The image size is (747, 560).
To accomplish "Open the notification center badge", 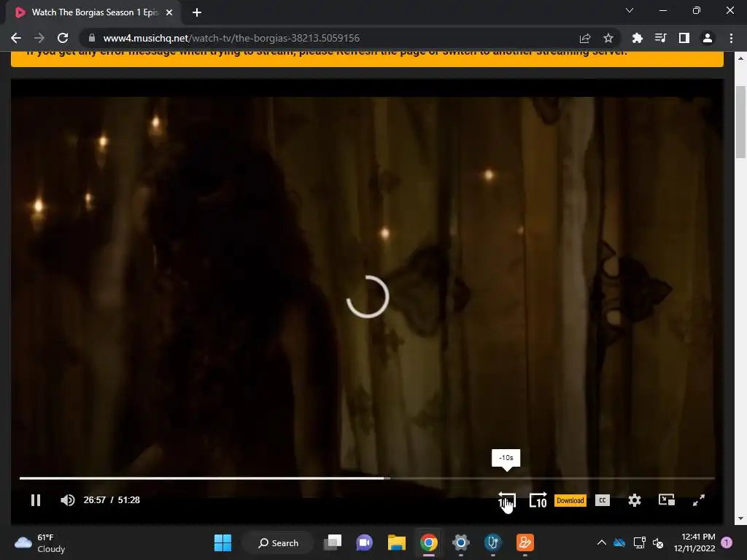I will click(727, 542).
